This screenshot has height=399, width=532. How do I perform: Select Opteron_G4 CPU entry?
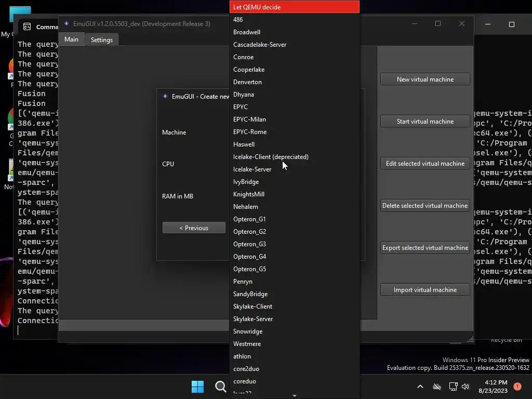click(x=294, y=257)
